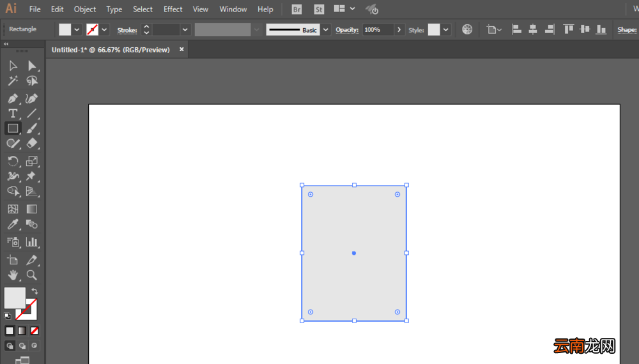Select the Gradient tool
This screenshot has height=364, width=639.
tap(32, 209)
